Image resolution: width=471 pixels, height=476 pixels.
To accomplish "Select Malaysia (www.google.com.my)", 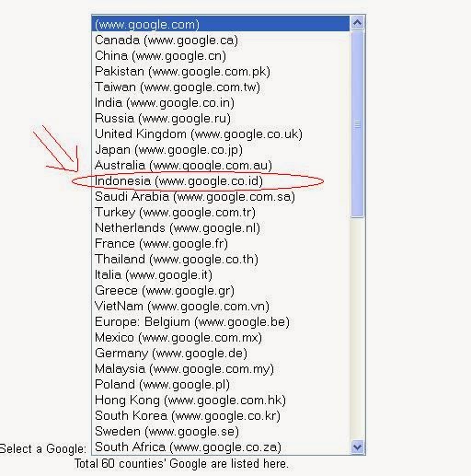I will click(221, 368).
